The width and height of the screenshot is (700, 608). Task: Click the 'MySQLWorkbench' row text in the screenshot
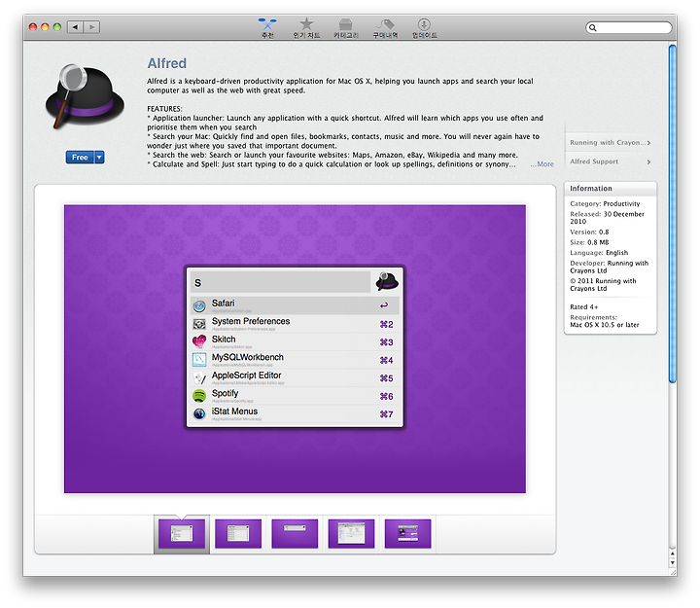tap(248, 357)
